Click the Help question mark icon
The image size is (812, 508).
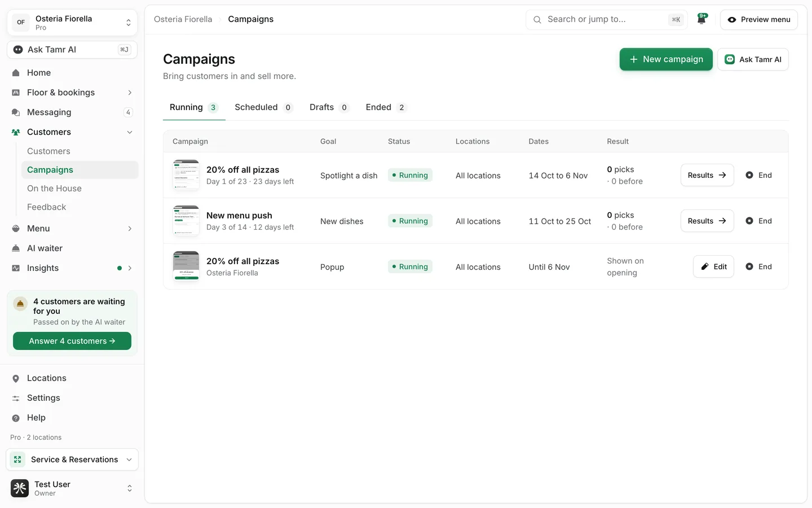click(16, 418)
